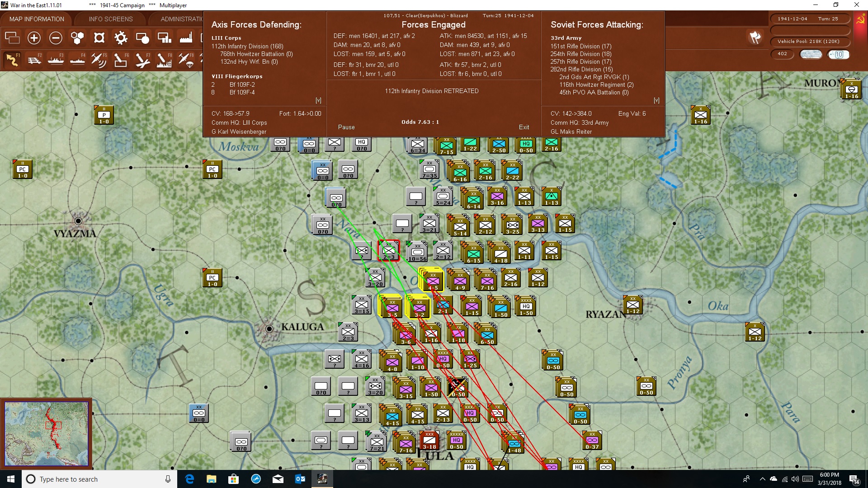Switch to the INFO SCREENS tab
Image resolution: width=868 pixels, height=488 pixels.
pos(111,19)
